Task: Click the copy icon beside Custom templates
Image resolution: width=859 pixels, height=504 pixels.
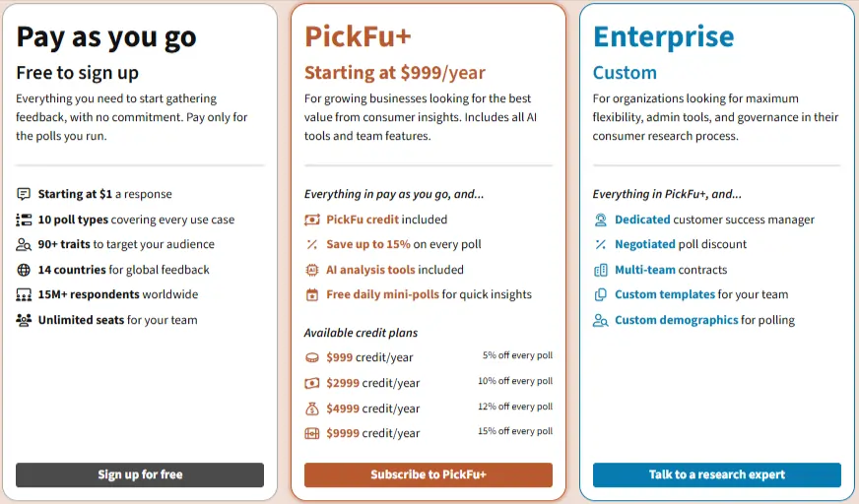Action: 601,294
